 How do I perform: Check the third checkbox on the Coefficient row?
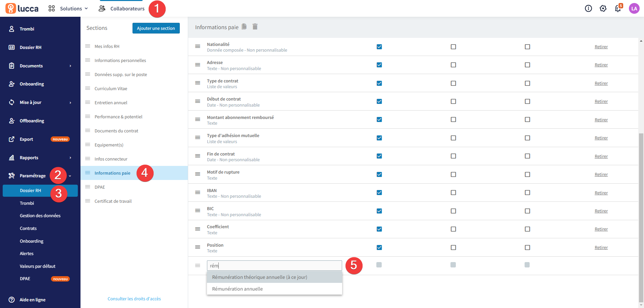tap(527, 229)
